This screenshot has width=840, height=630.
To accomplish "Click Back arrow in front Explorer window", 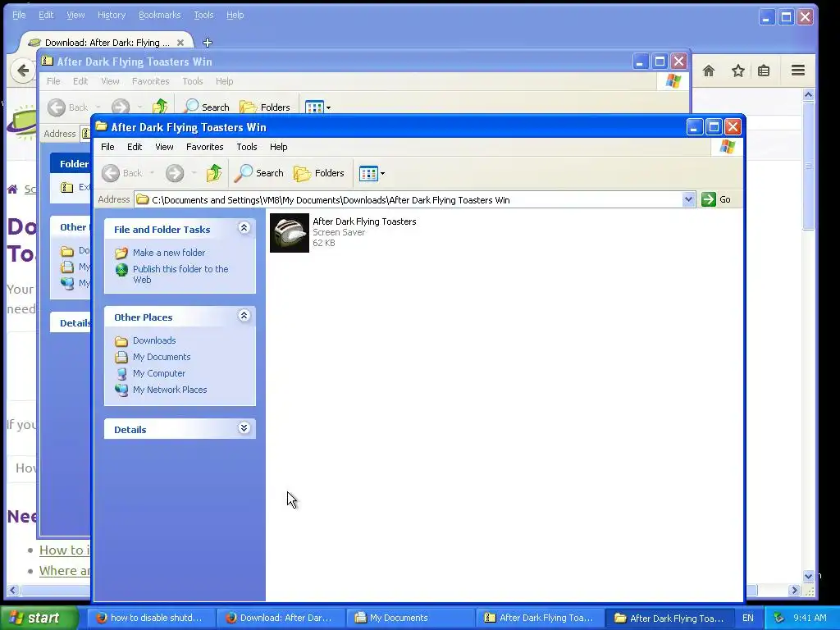I will tap(111, 173).
